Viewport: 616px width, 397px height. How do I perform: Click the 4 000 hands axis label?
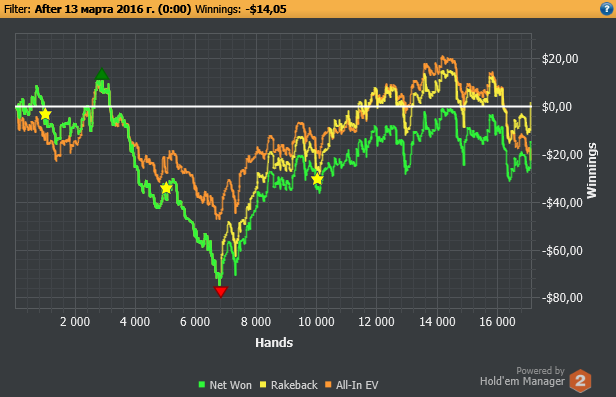coord(135,322)
